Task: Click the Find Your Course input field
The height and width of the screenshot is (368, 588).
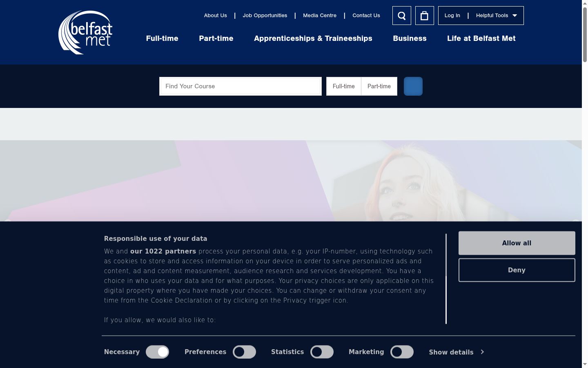Action: point(241,86)
